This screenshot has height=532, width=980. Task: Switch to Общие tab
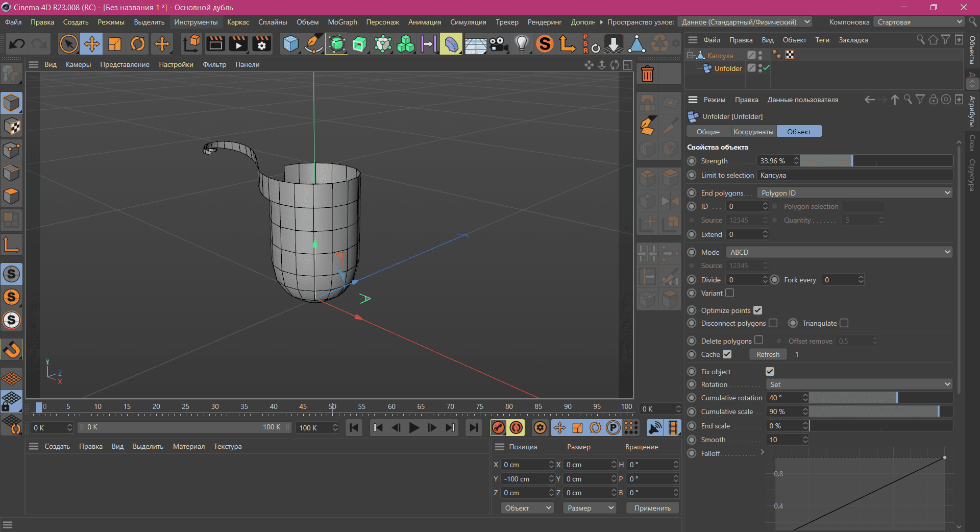click(708, 132)
